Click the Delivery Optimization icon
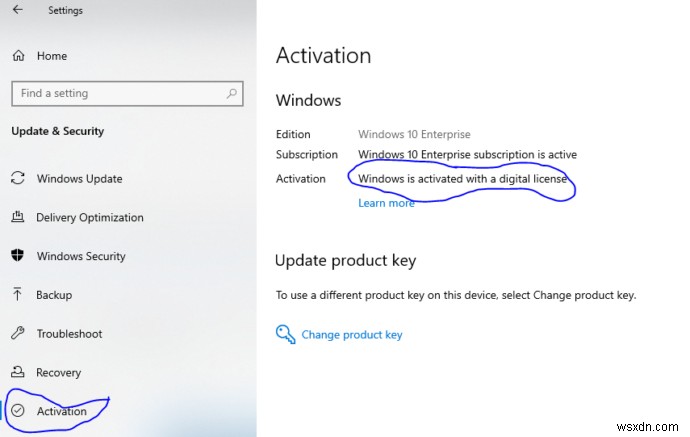Screen dimensions: 690x437 point(18,217)
